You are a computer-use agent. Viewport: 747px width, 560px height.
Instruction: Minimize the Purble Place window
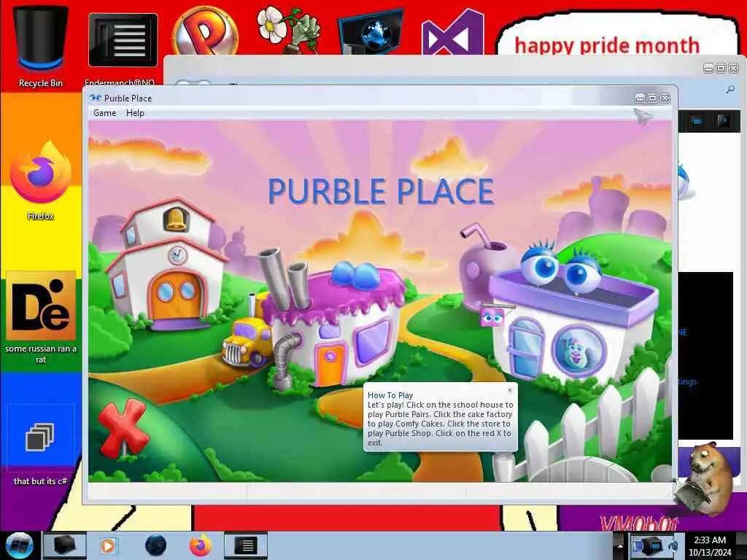(x=640, y=98)
